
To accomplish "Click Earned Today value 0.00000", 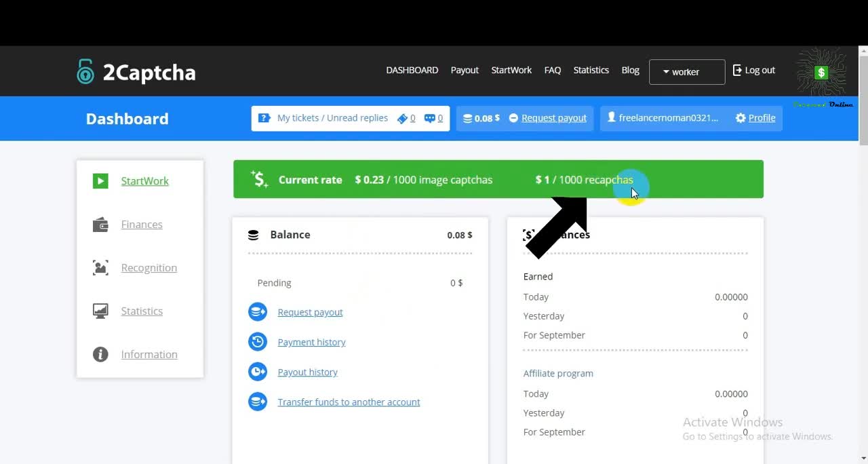I will 731,297.
